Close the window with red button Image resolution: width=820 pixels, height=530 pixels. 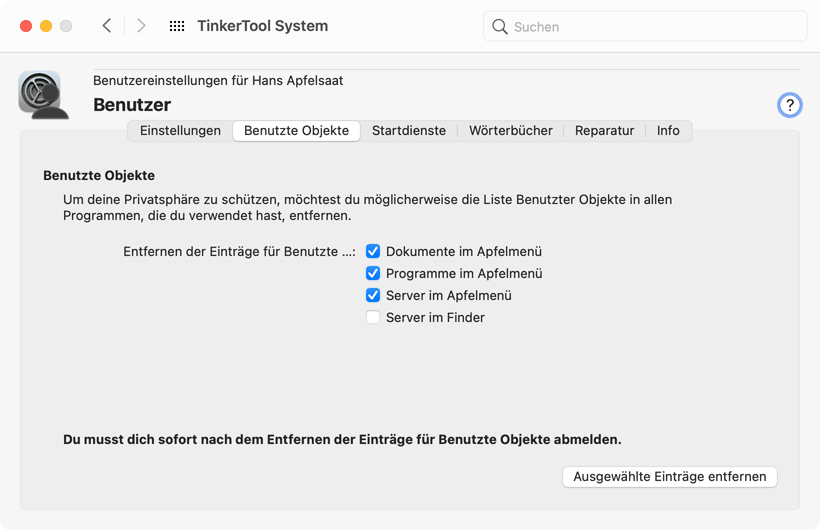point(26,26)
